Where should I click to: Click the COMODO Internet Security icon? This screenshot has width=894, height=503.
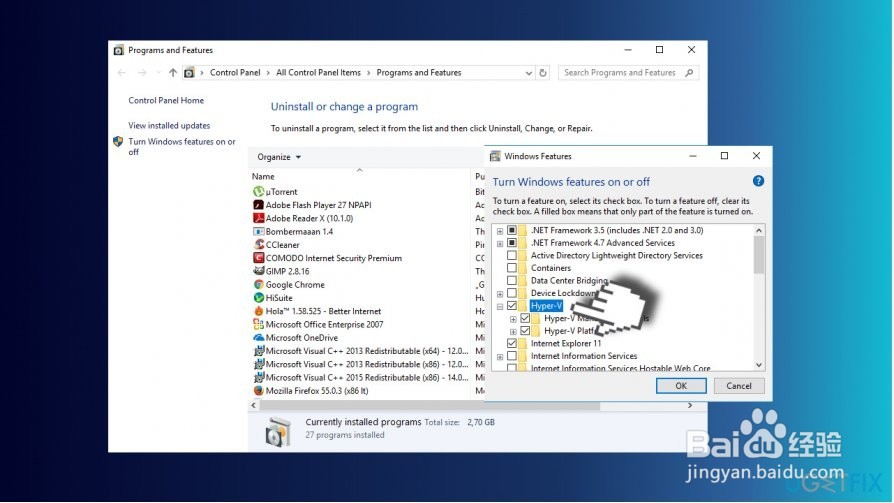coord(258,258)
